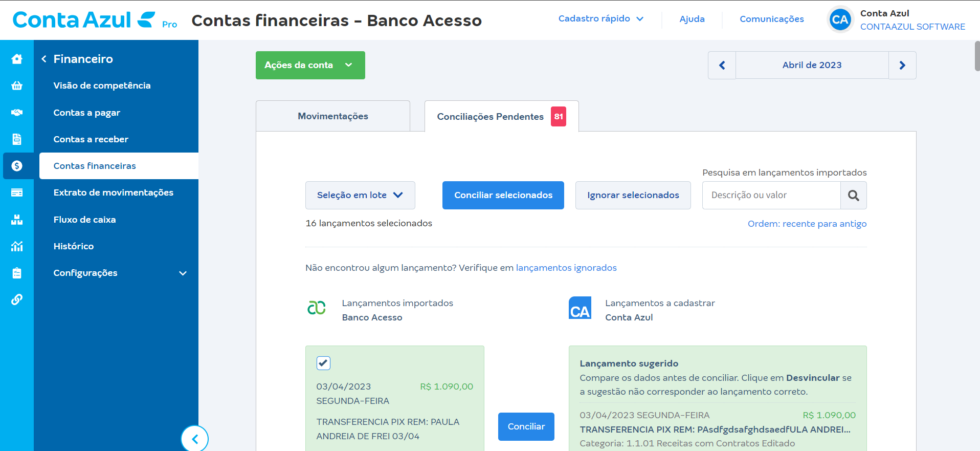Focus the Descrição ou valor search field
The image size is (980, 451).
point(771,195)
